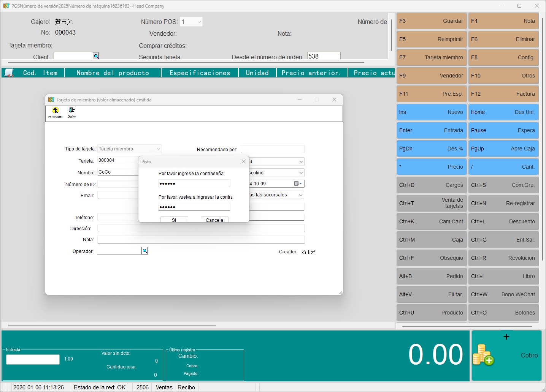Select the Ventas status bar item
546x392 pixels.
click(x=164, y=387)
